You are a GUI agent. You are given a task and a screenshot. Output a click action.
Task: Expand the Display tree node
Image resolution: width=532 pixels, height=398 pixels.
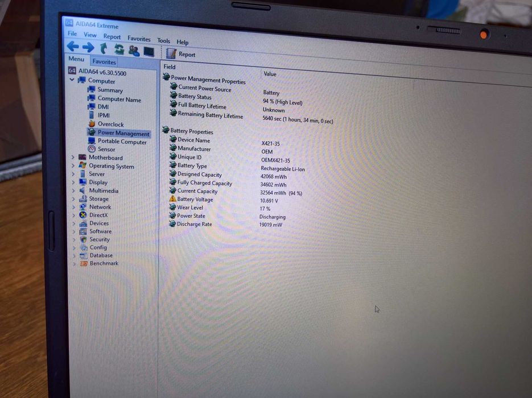tap(73, 182)
